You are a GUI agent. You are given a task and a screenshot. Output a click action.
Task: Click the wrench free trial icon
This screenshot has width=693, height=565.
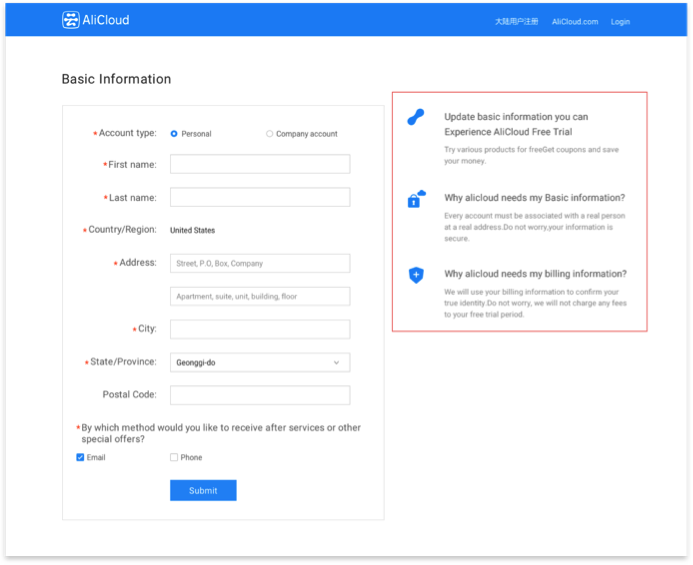pyautogui.click(x=416, y=118)
